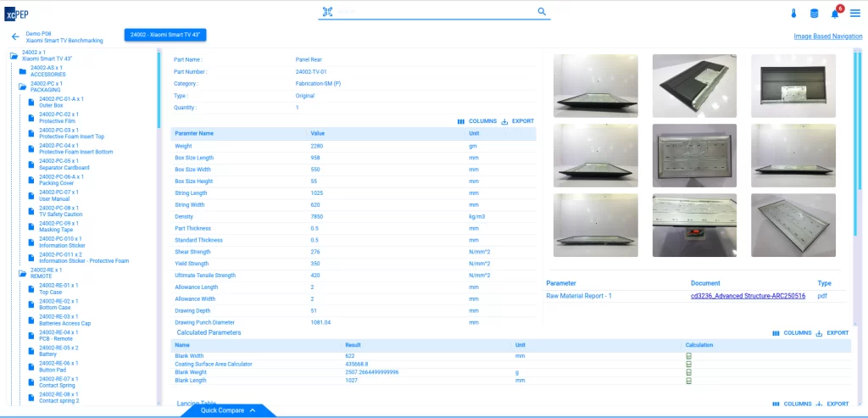Open the hamburger menu
This screenshot has width=868, height=418.
coord(855,13)
